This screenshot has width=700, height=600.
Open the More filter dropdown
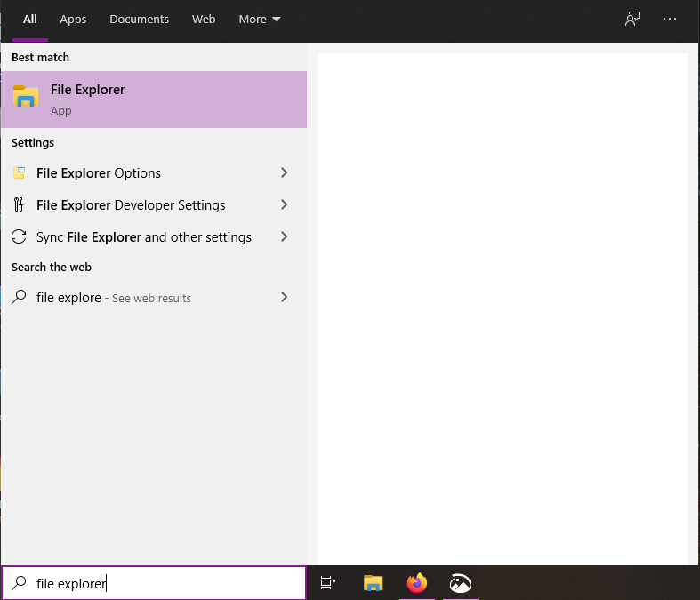[x=259, y=20]
